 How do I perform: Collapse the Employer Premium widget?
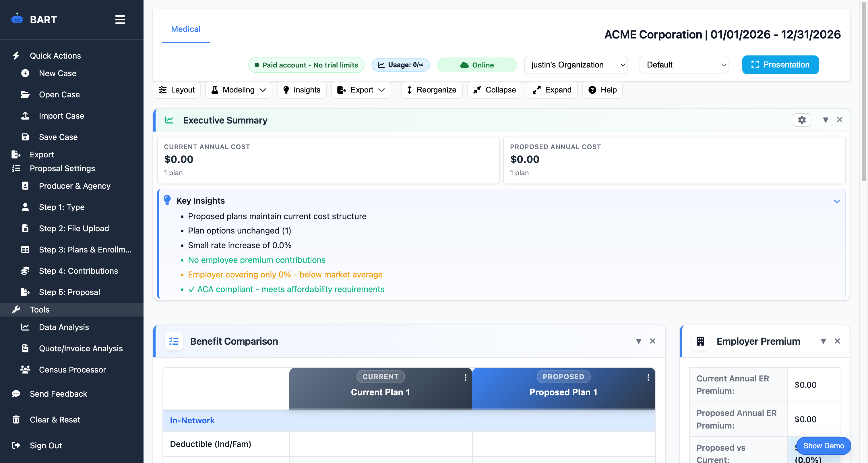click(824, 341)
